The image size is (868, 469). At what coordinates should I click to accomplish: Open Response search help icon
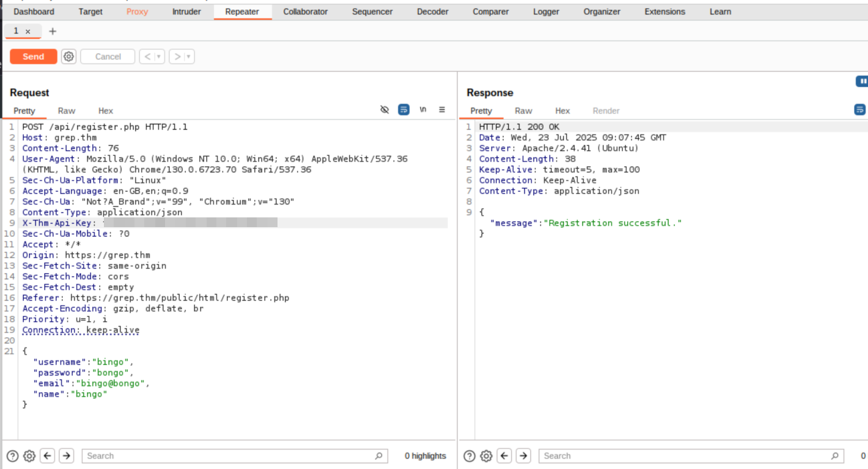(x=469, y=456)
